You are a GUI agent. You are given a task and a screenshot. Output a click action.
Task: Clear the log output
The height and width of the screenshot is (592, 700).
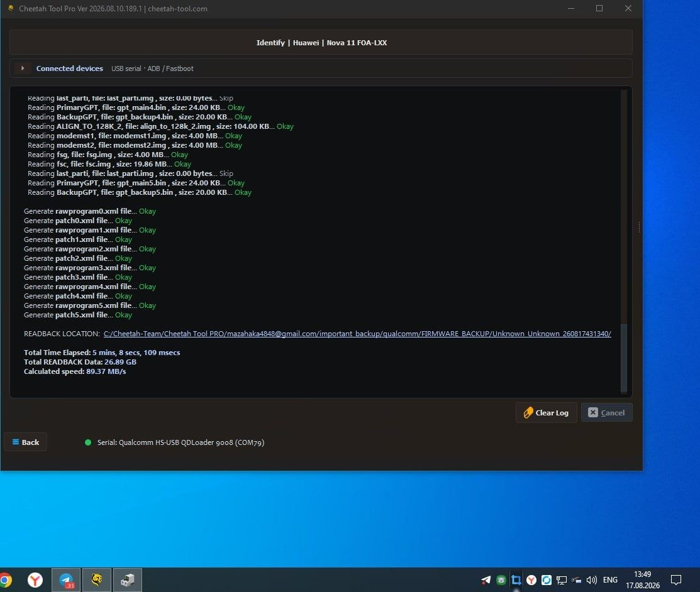[x=546, y=413]
